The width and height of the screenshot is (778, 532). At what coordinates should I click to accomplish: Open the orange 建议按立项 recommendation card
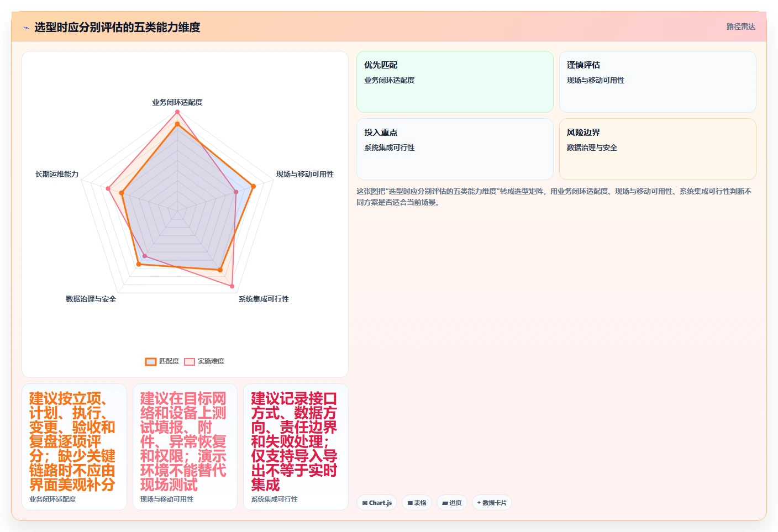pyautogui.click(x=74, y=447)
